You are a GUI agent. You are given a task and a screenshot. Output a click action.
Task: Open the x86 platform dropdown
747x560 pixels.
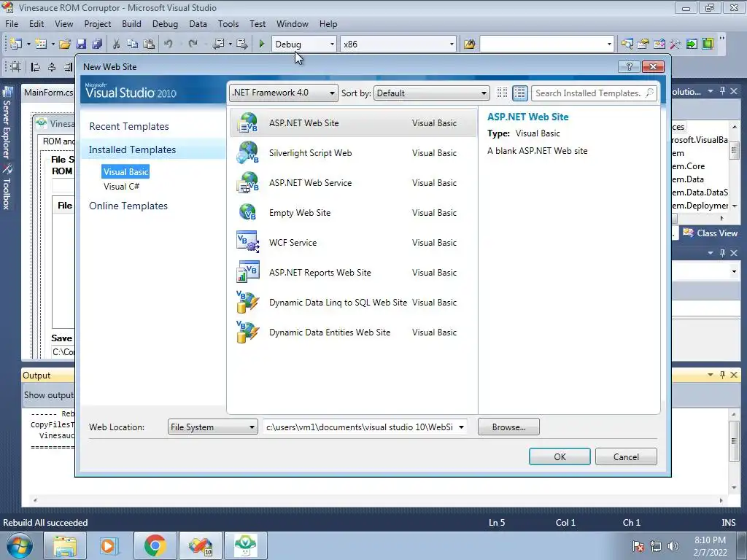pos(452,44)
